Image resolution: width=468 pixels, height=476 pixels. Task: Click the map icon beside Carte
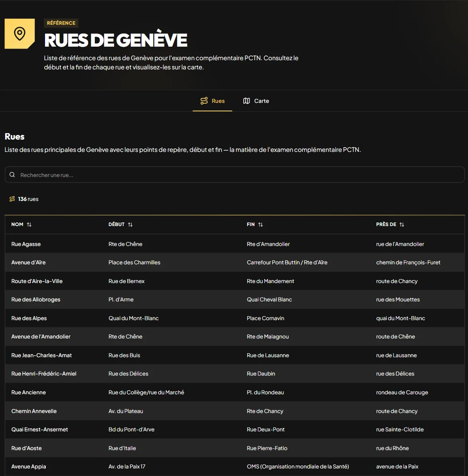point(246,101)
